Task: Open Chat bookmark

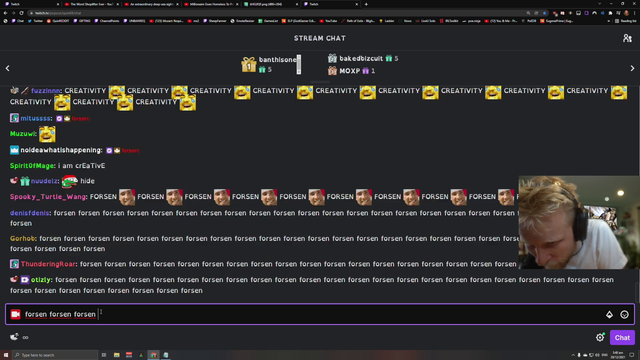Action: pos(18,21)
